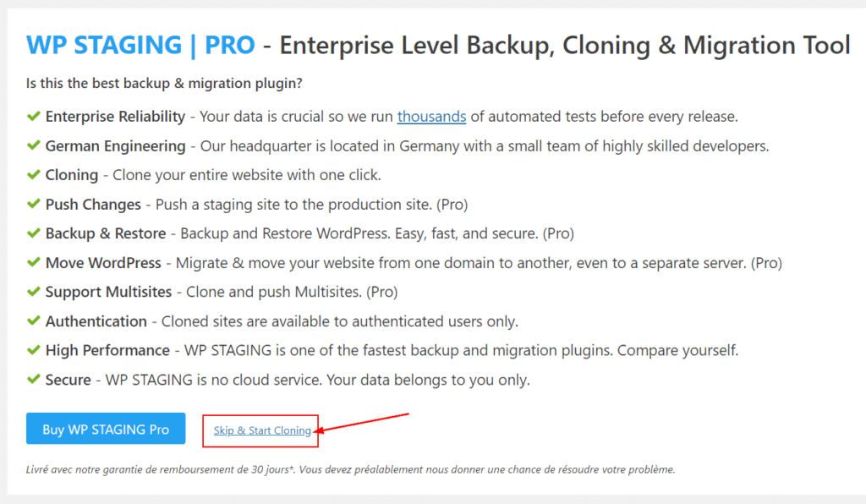Click the checkmark next to Backup & Restore

pos(34,233)
